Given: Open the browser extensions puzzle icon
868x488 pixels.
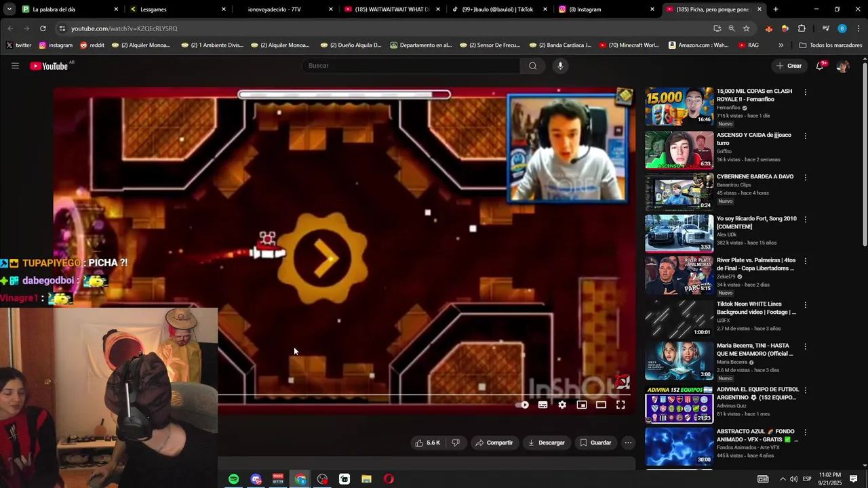Looking at the screenshot, I should click(x=802, y=28).
